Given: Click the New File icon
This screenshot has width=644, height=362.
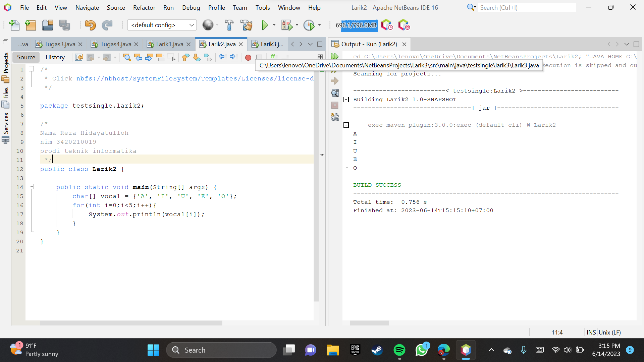Looking at the screenshot, I should [14, 25].
